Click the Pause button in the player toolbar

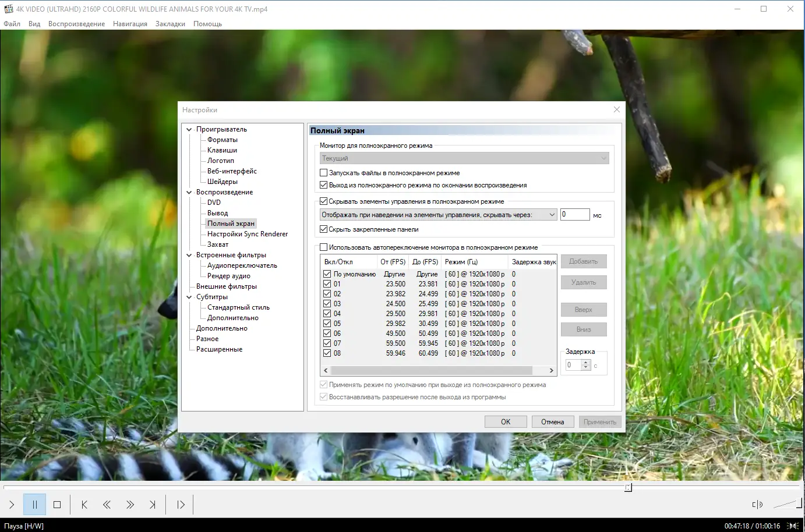pos(34,505)
